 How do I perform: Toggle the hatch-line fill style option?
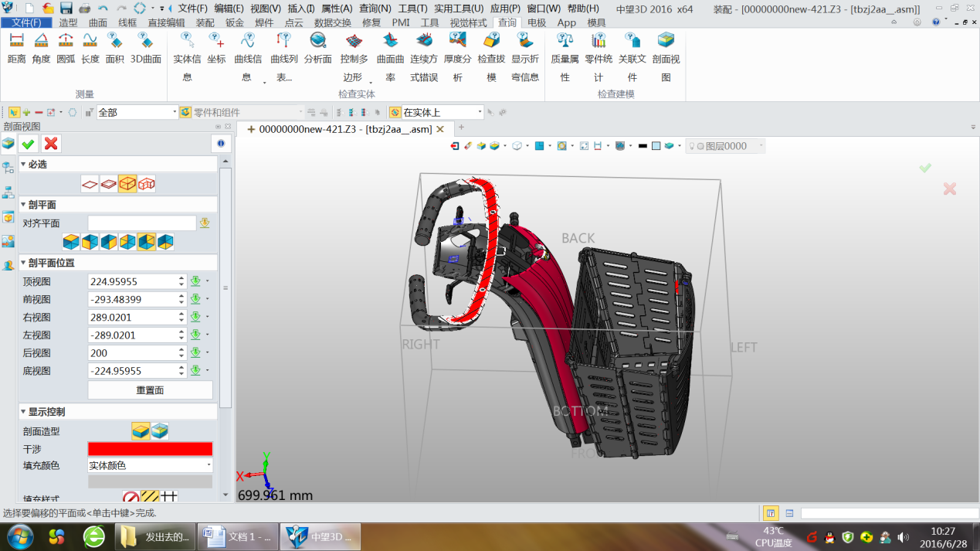click(150, 498)
